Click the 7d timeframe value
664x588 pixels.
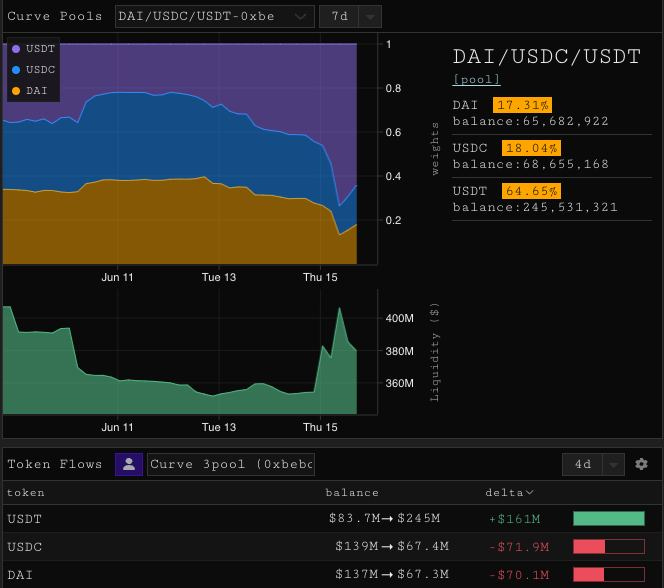339,17
